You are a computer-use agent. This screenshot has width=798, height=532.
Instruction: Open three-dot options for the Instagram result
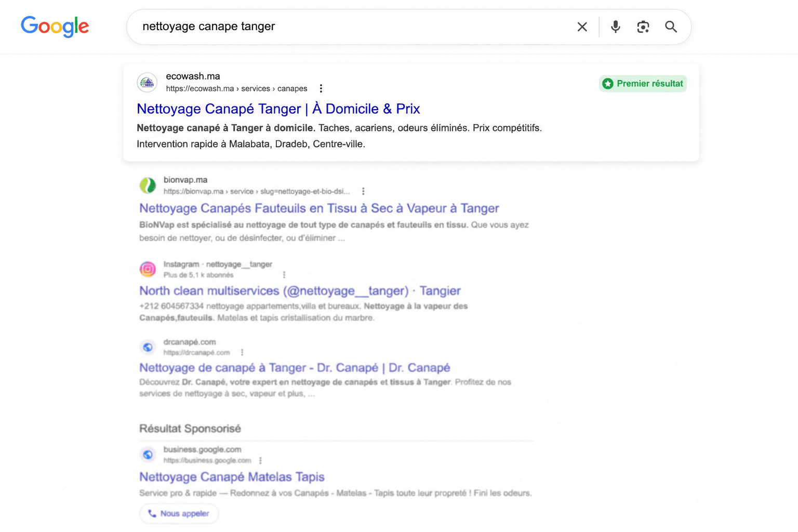click(284, 275)
